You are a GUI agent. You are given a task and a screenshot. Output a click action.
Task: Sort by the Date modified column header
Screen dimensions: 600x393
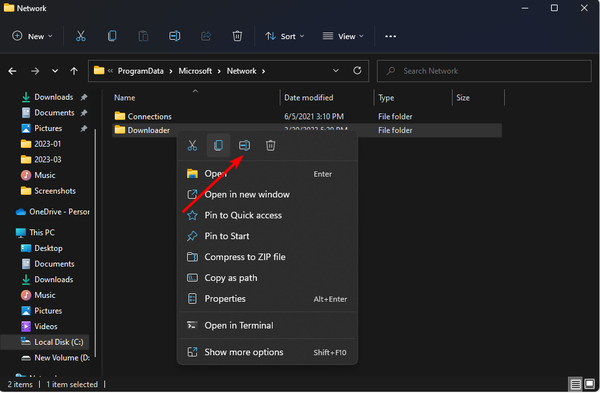[327, 98]
